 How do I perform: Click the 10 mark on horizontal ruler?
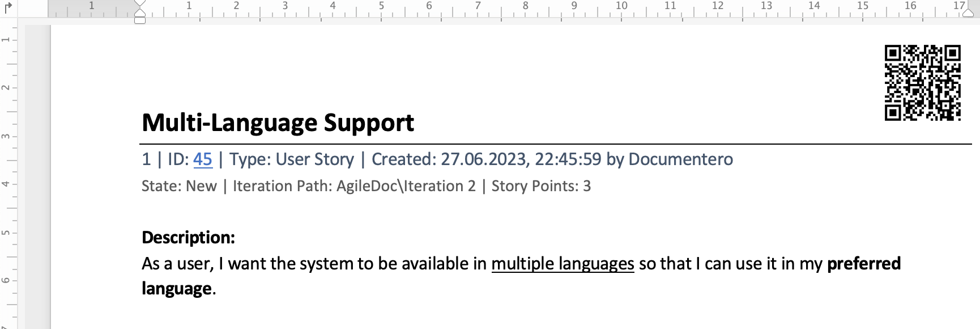click(x=621, y=6)
